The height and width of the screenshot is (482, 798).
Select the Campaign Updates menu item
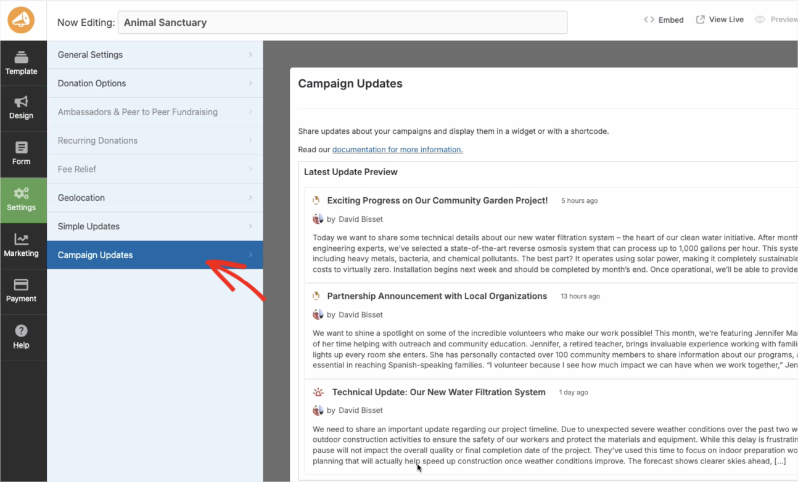point(95,255)
